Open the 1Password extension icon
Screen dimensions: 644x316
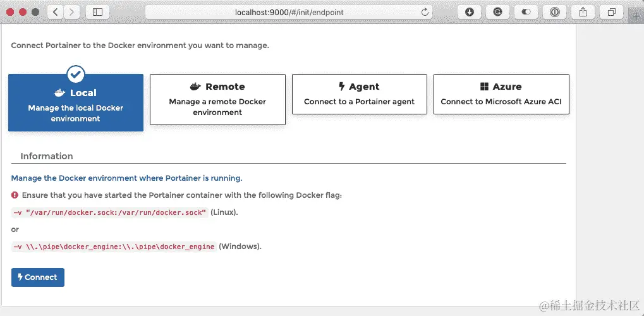pyautogui.click(x=554, y=12)
